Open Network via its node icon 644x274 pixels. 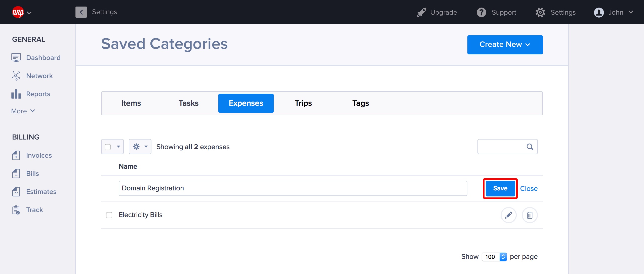point(16,76)
